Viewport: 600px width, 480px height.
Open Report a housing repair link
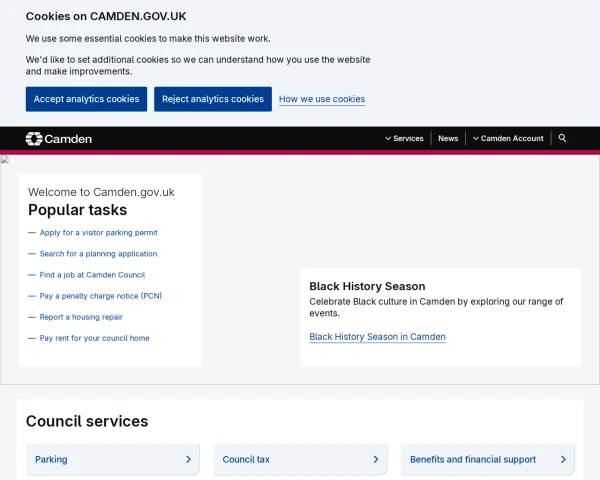click(x=81, y=317)
